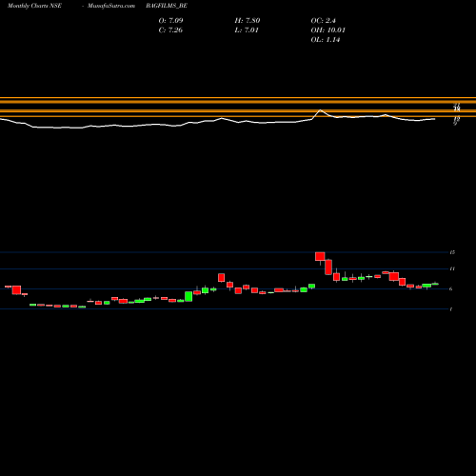Screen dimensions: 476x476
Task: Click the price axis label 6
Action: [x=451, y=288]
